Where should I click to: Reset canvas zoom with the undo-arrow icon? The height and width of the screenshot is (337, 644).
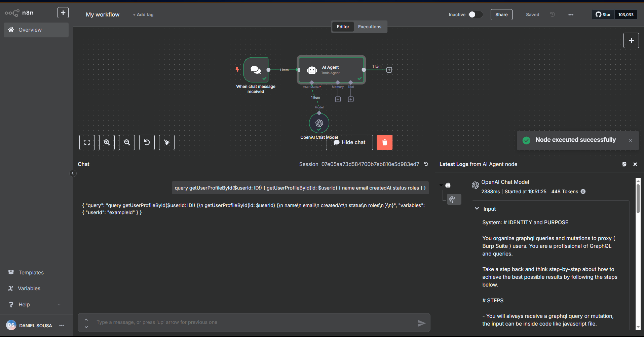coord(147,142)
